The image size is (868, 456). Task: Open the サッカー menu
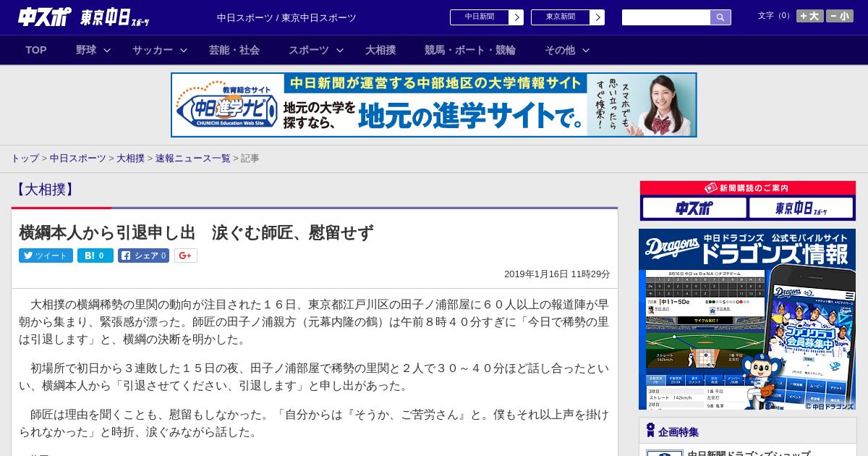153,50
